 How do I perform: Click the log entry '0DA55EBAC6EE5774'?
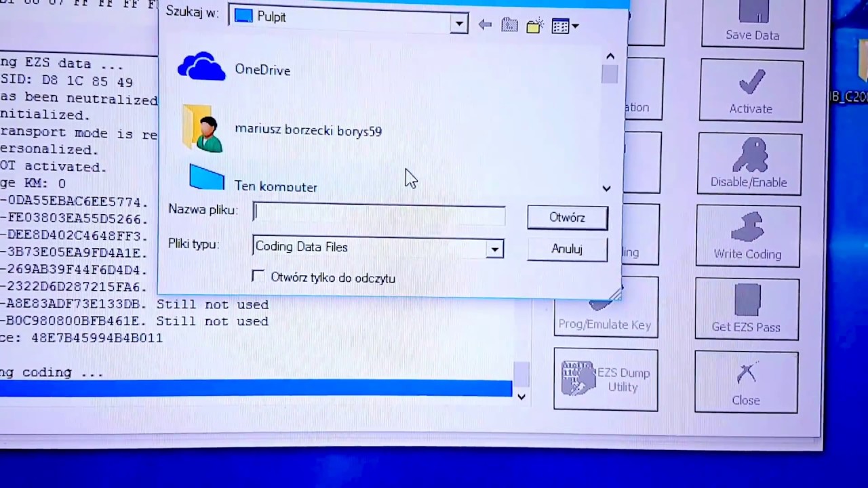coord(77,201)
